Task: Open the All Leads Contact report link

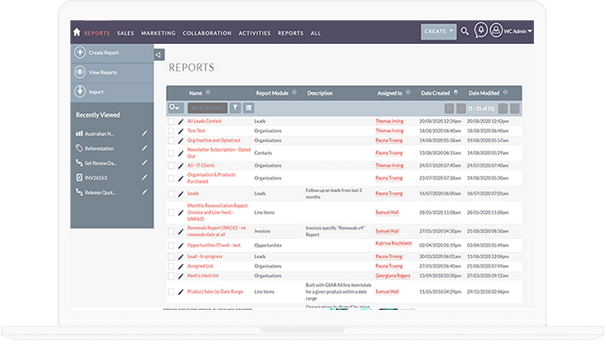Action: pyautogui.click(x=204, y=121)
